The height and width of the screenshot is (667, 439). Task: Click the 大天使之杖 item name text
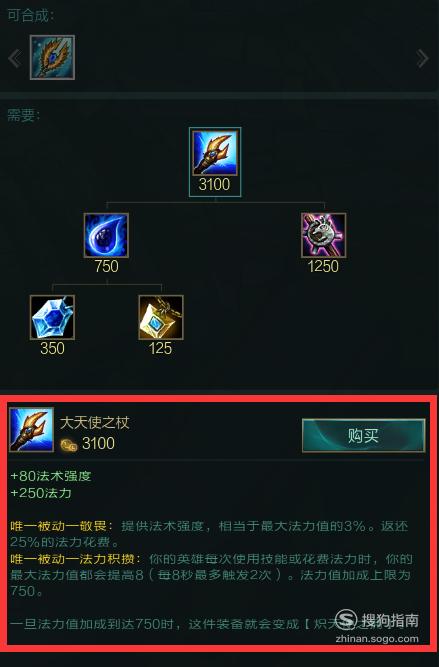[94, 422]
